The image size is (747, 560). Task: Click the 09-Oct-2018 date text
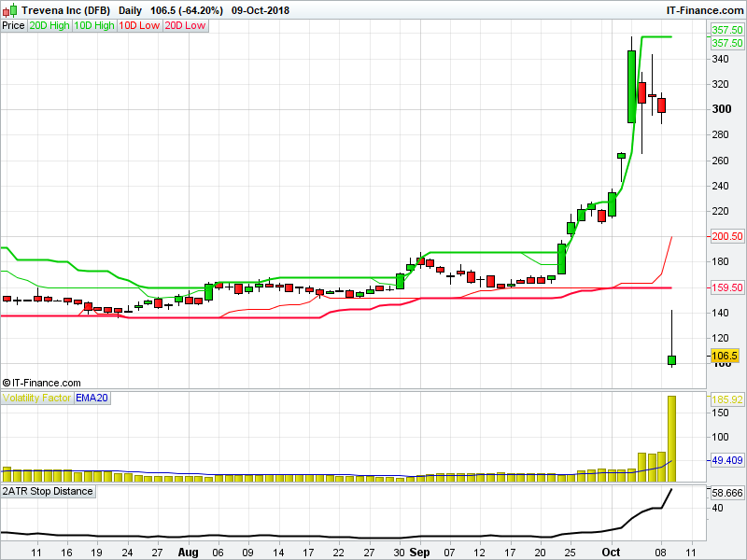tap(261, 10)
